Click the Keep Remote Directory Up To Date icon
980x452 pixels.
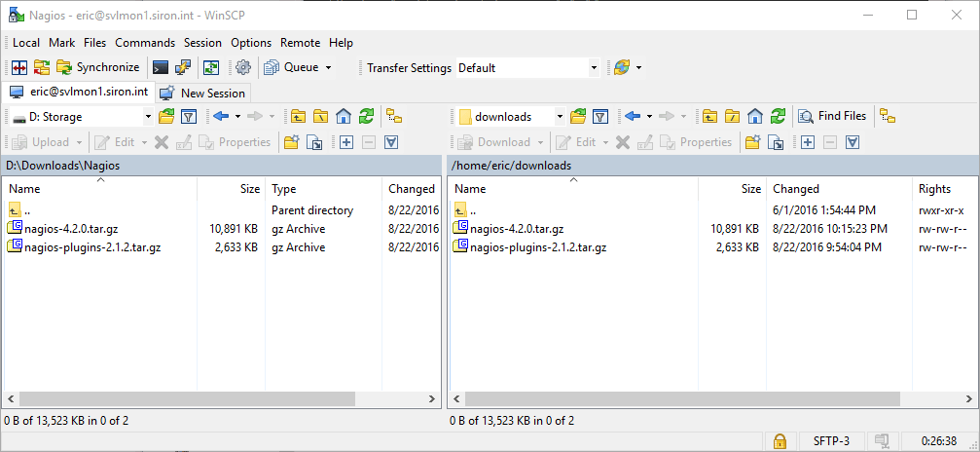coord(211,67)
